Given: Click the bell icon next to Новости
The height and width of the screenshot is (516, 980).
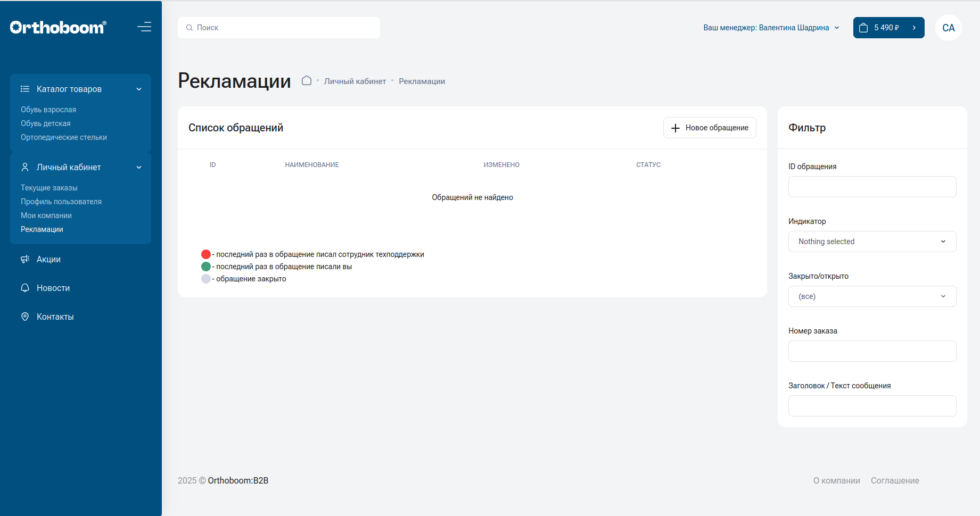Looking at the screenshot, I should click(25, 288).
